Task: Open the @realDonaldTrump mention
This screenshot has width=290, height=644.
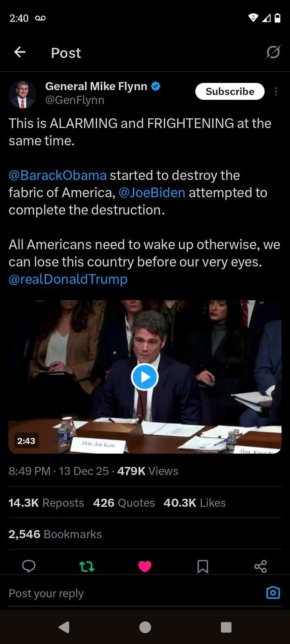Action: click(x=68, y=279)
